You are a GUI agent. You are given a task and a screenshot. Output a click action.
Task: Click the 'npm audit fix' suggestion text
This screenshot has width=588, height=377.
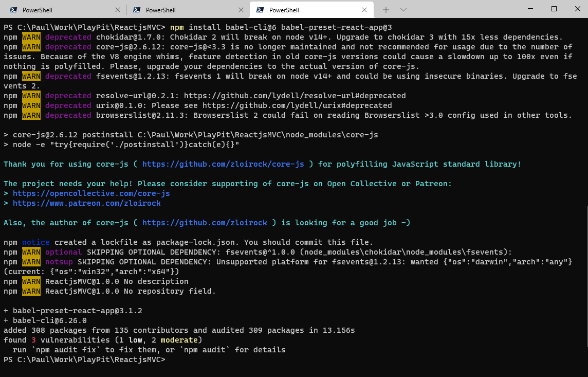pyautogui.click(x=66, y=350)
